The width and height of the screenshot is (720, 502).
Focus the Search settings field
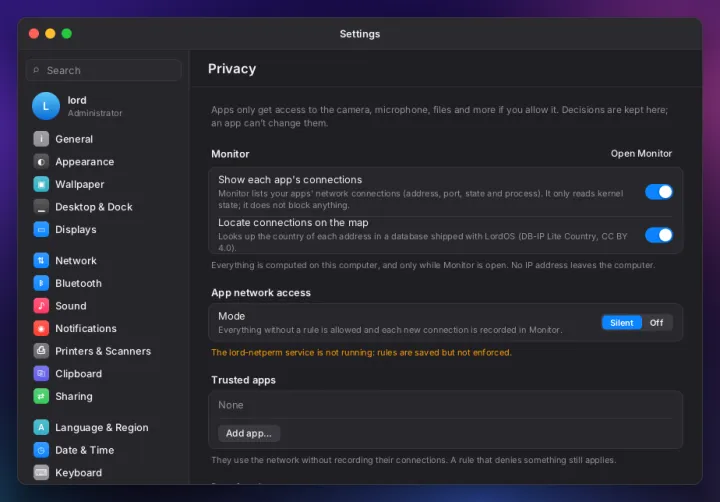pos(104,70)
